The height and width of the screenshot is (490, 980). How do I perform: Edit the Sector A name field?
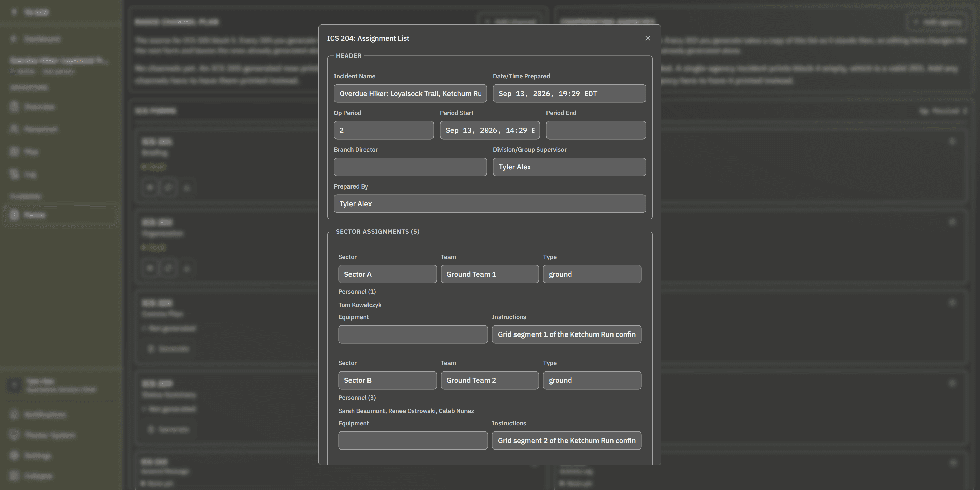click(x=387, y=274)
